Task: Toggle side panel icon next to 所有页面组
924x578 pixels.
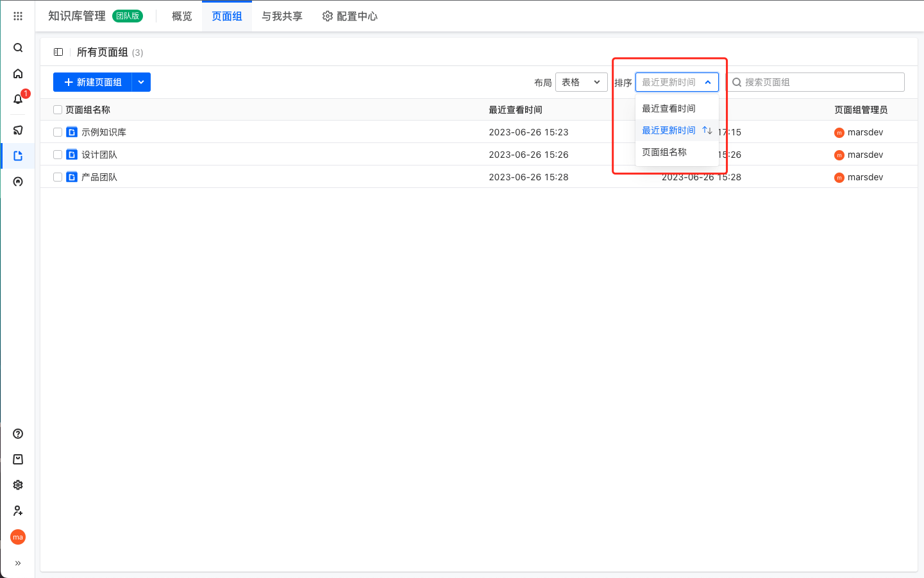Action: (x=58, y=52)
